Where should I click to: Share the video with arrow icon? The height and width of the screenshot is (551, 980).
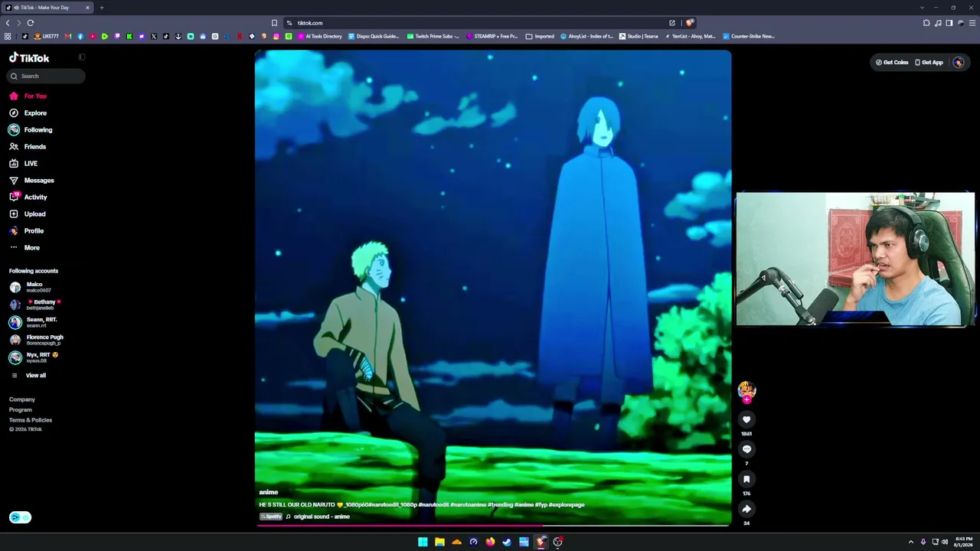pyautogui.click(x=746, y=509)
